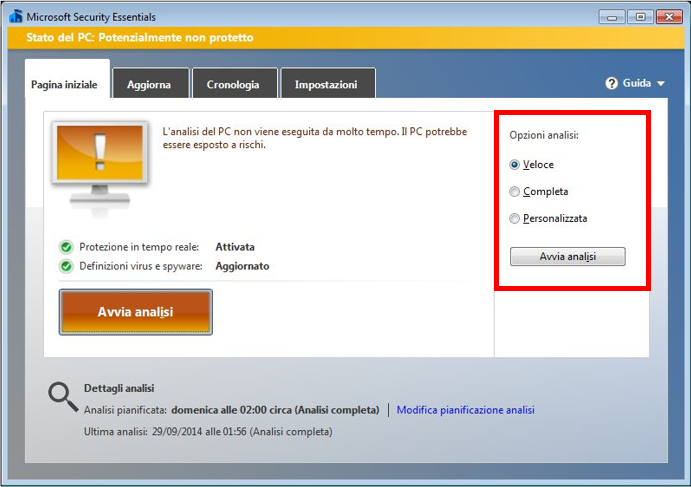Close the Security Essentials window
The width and height of the screenshot is (691, 487).
(669, 17)
